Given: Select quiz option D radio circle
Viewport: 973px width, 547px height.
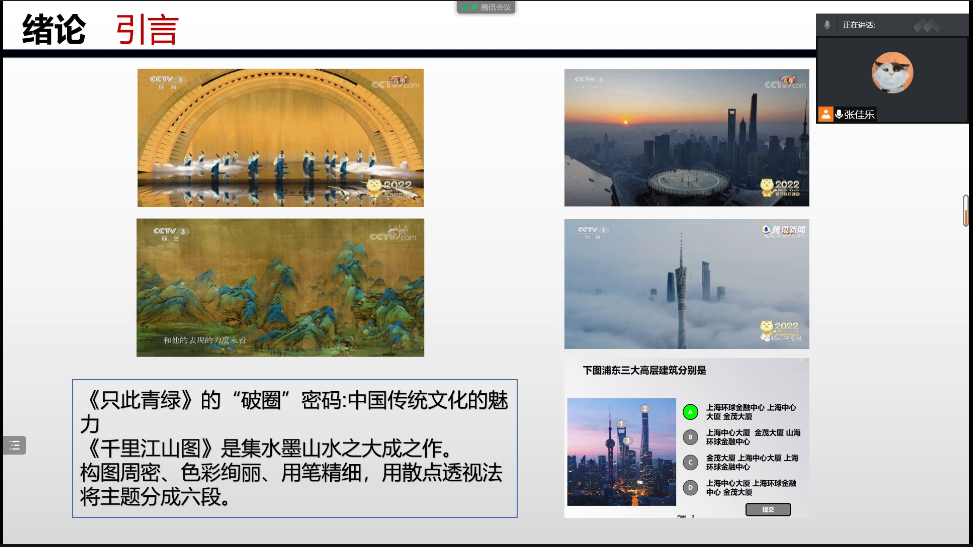Looking at the screenshot, I should click(690, 487).
